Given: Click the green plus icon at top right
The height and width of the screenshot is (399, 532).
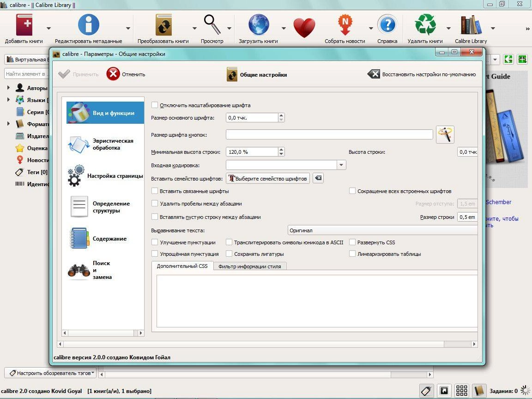Looking at the screenshot, I should point(522,60).
